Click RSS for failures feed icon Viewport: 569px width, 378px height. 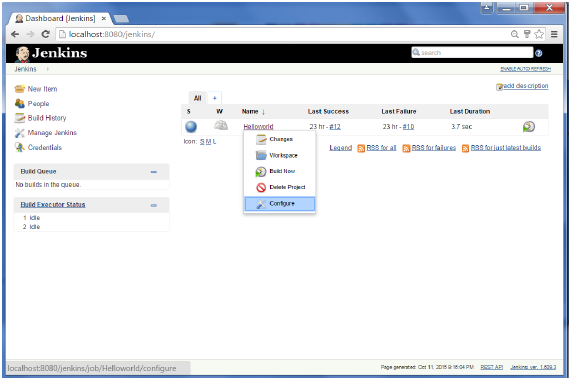coord(406,148)
